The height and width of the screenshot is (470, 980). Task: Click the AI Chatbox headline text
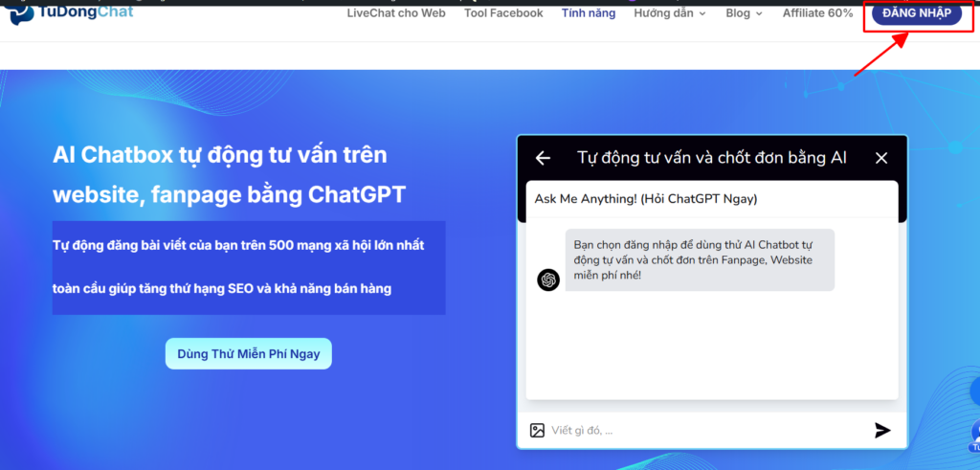pos(230,174)
